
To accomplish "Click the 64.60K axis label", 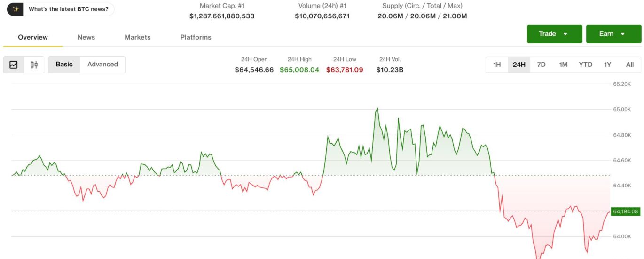I will [622, 161].
